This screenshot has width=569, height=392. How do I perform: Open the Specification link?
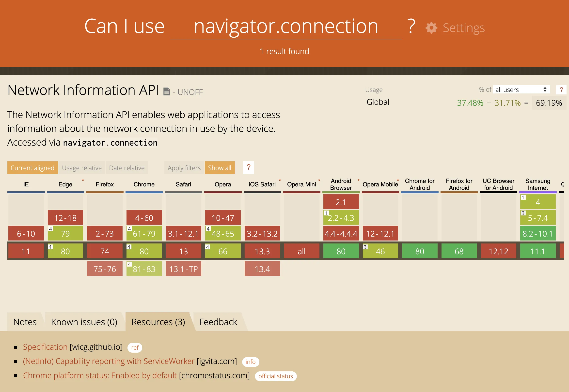click(x=45, y=347)
